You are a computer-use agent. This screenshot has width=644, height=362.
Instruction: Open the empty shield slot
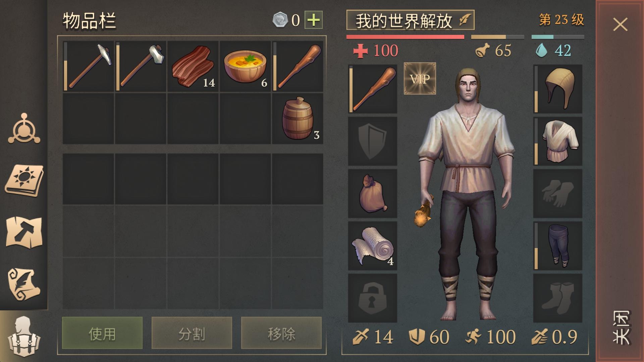coord(373,141)
